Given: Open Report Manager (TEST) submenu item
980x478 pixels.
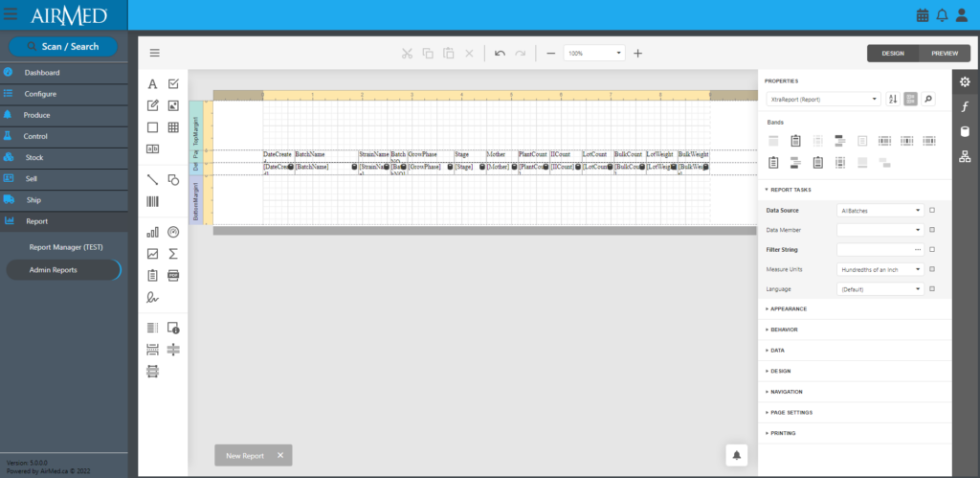Looking at the screenshot, I should [x=66, y=247].
